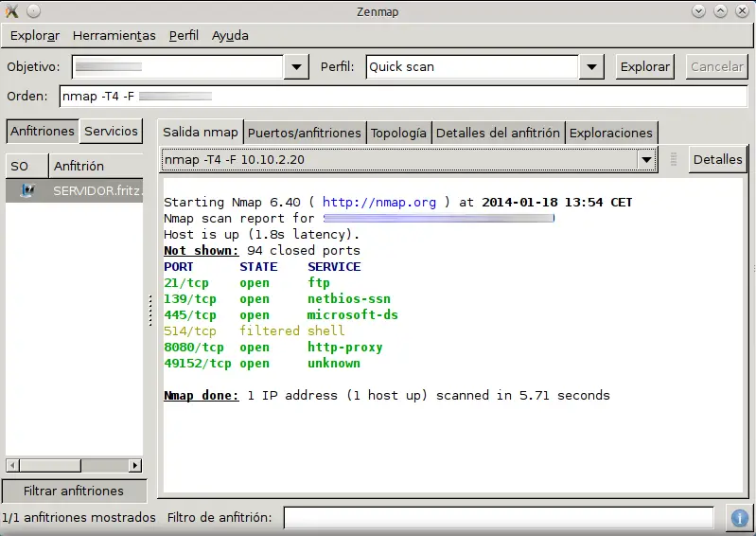Open the Explorar menu
Screen dimensions: 756x536
[35, 36]
